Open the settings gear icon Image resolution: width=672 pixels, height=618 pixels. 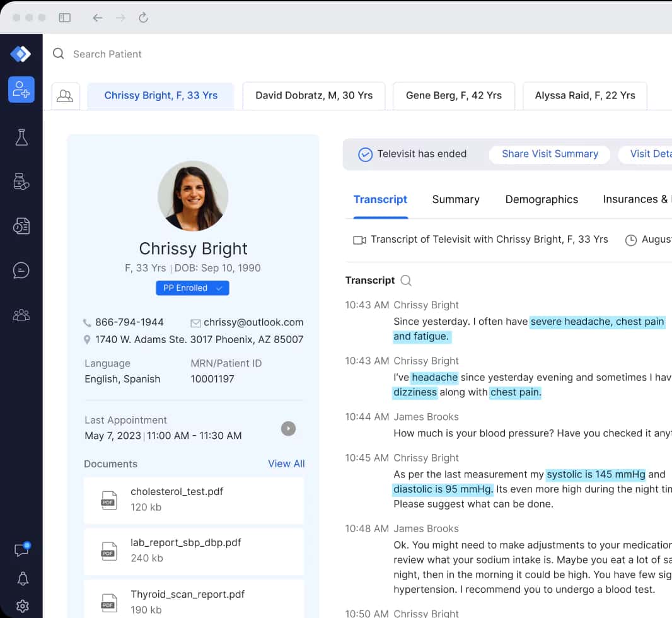(22, 606)
